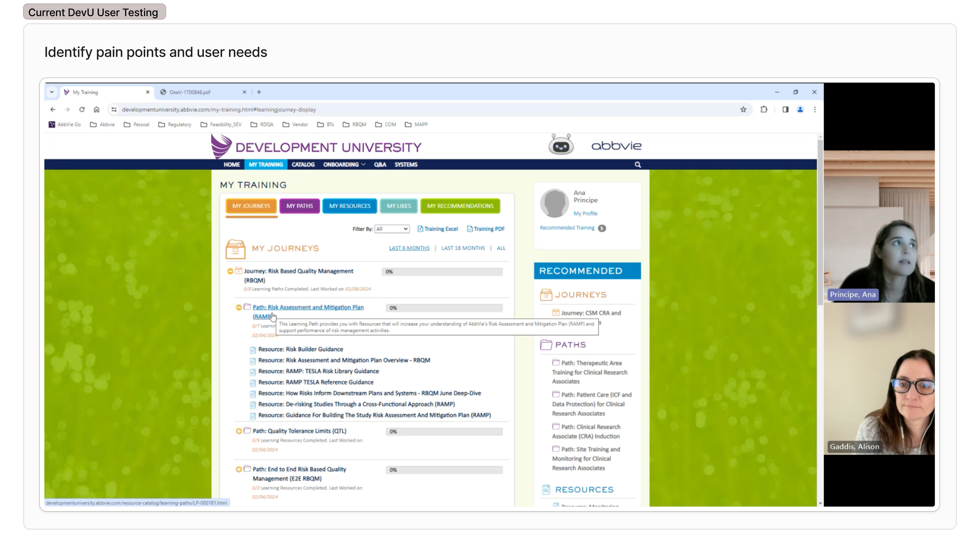The height and width of the screenshot is (553, 980).
Task: Filter journeys by Last 6 Months
Action: pos(409,248)
